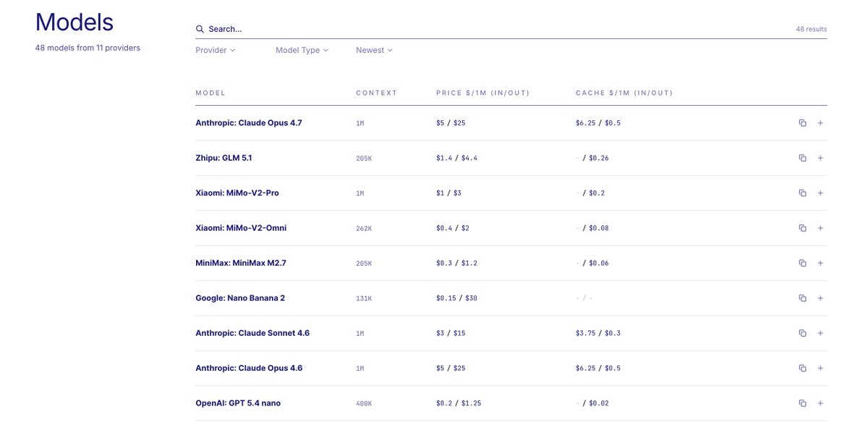
Task: Click the MODEL column header
Action: pos(210,93)
